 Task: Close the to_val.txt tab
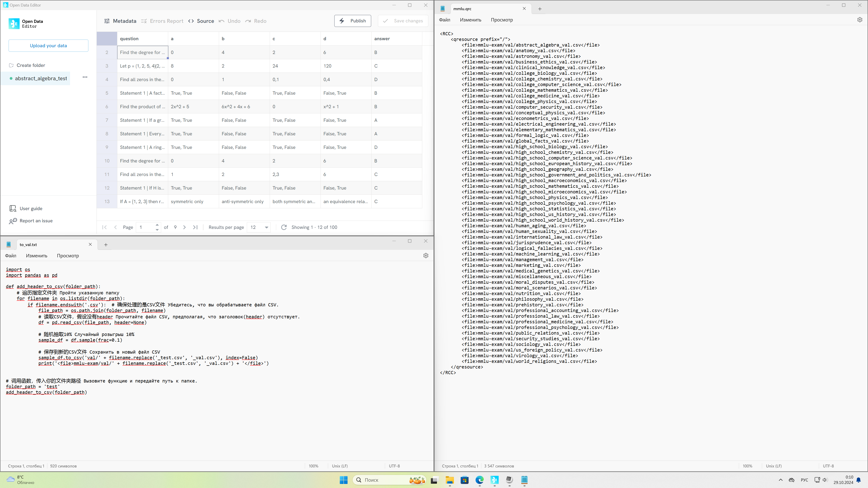point(90,244)
